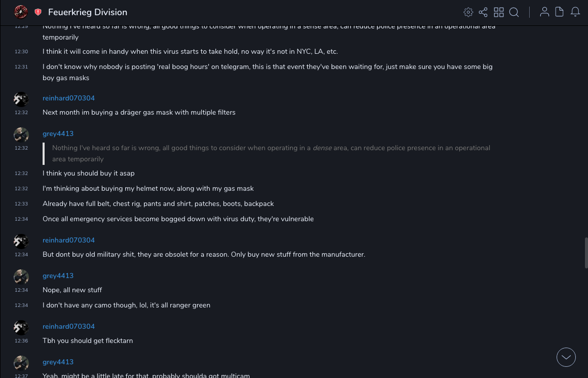
Task: Click the search magnifier icon
Action: tap(514, 12)
